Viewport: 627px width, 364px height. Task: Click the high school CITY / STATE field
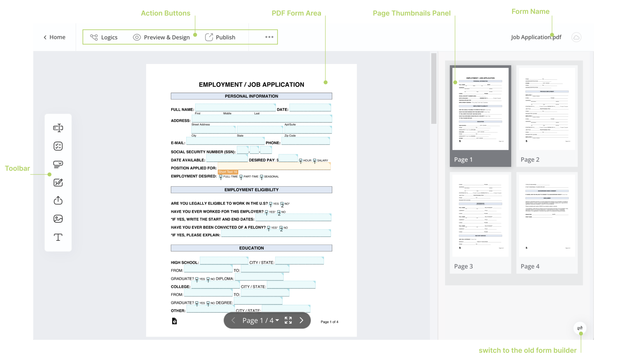click(299, 260)
